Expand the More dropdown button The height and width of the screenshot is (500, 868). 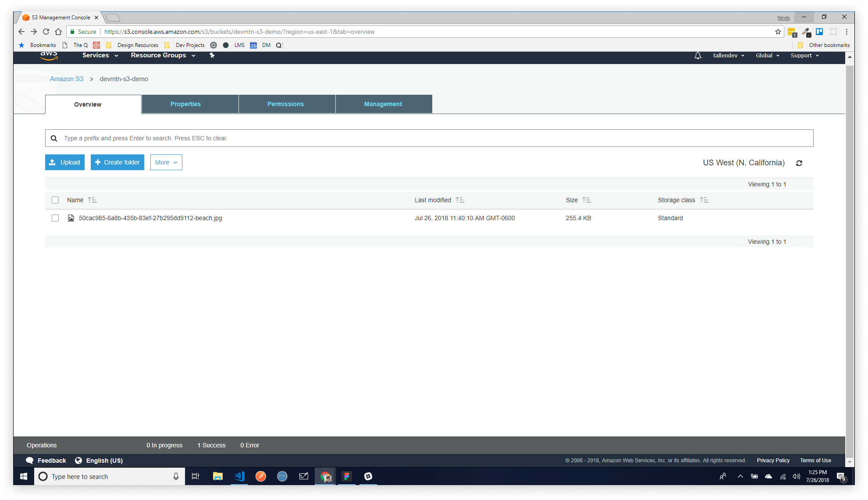(x=166, y=162)
